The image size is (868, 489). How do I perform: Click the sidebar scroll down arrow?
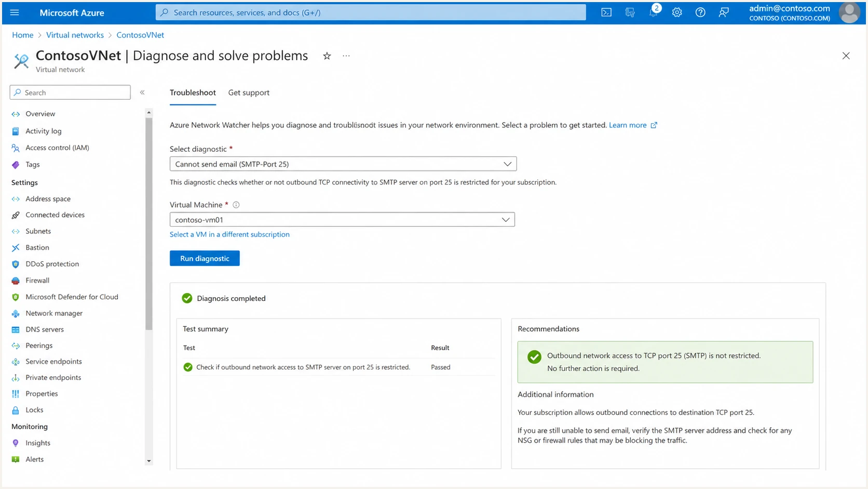[149, 461]
